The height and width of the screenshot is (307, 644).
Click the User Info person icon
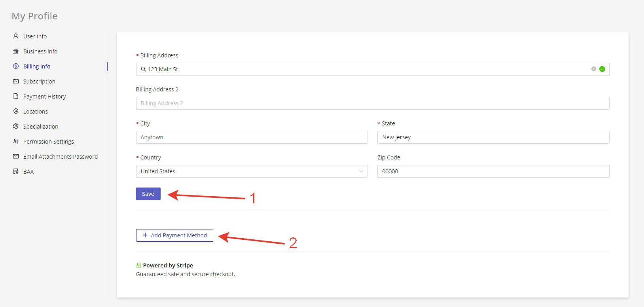point(16,36)
